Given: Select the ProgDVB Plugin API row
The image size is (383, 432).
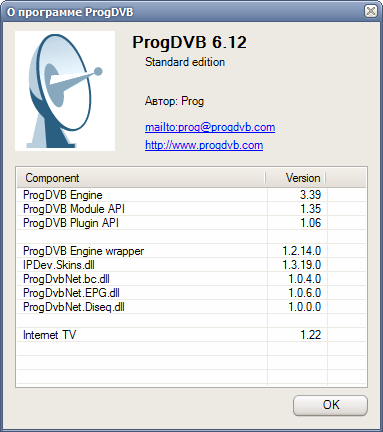Looking at the screenshot, I should [191, 223].
